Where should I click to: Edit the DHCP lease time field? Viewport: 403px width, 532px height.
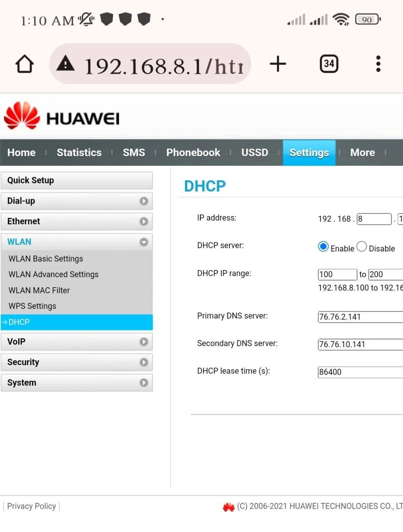point(360,372)
